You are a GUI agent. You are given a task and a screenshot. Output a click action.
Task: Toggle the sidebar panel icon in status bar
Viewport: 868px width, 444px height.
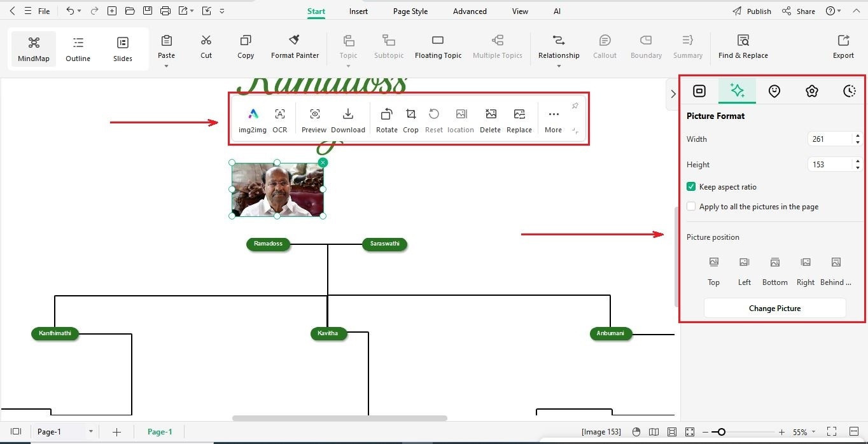(x=16, y=432)
